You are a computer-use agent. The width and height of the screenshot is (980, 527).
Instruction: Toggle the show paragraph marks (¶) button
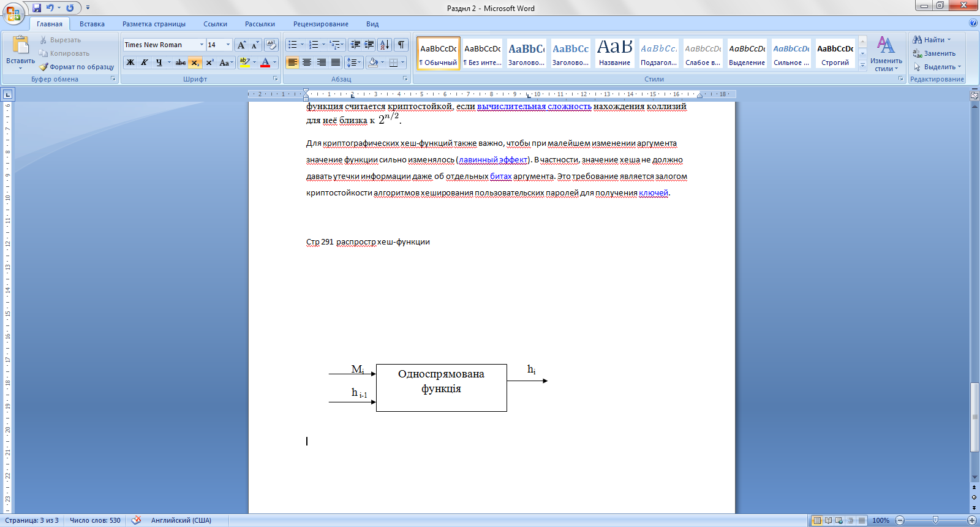pyautogui.click(x=401, y=45)
